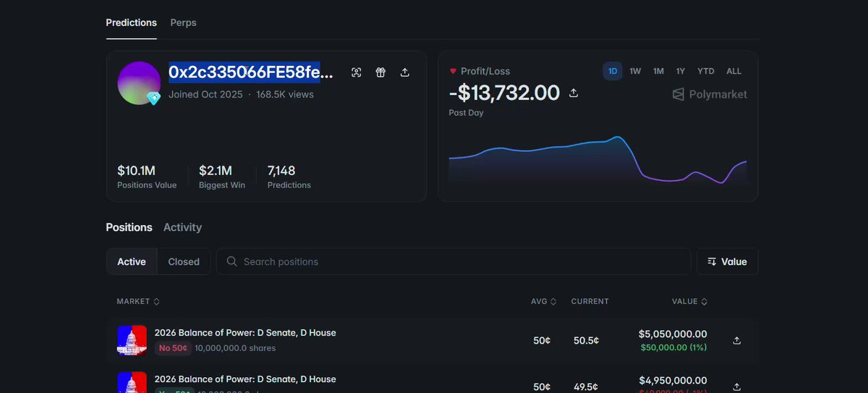Open the Capitol thumbnail of the No 50¢ position
This screenshot has height=393, width=868.
(132, 340)
